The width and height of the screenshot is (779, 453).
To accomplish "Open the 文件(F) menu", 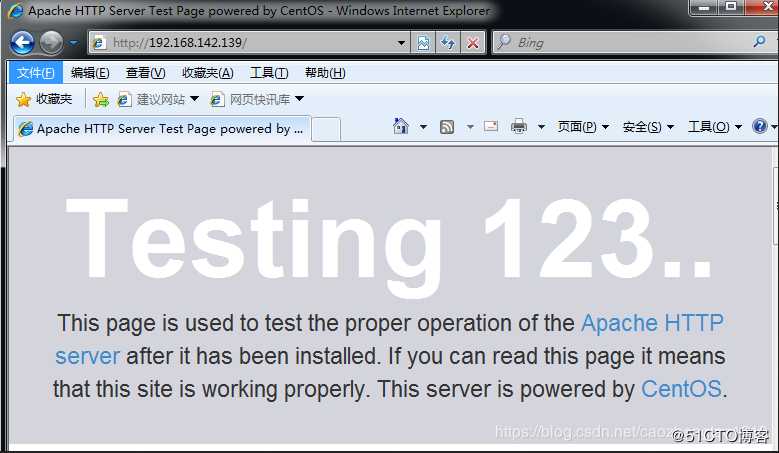I will pyautogui.click(x=35, y=73).
